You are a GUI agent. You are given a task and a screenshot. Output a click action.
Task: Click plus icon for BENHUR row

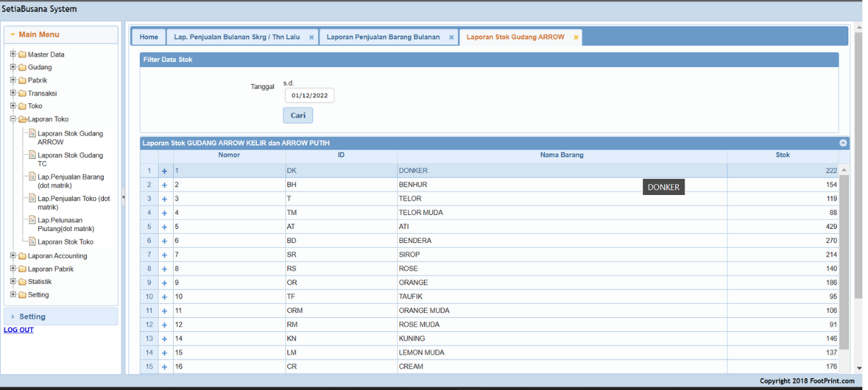coord(164,185)
